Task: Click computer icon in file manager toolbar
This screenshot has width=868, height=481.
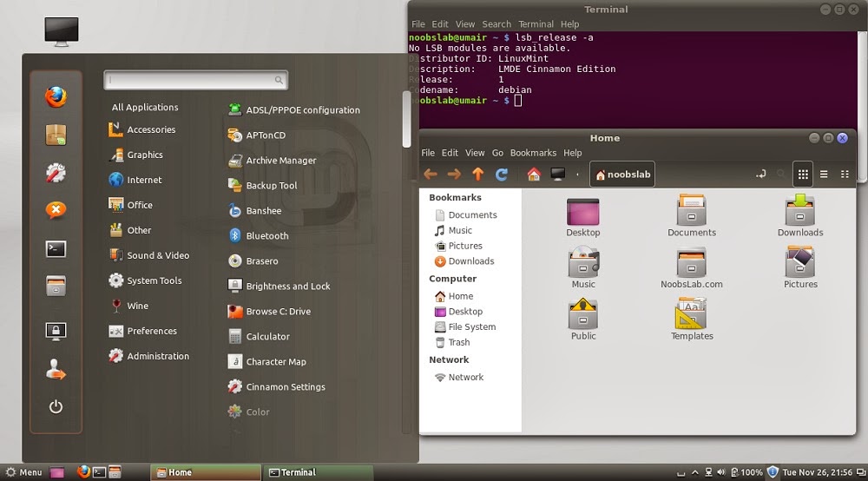Action: point(558,175)
